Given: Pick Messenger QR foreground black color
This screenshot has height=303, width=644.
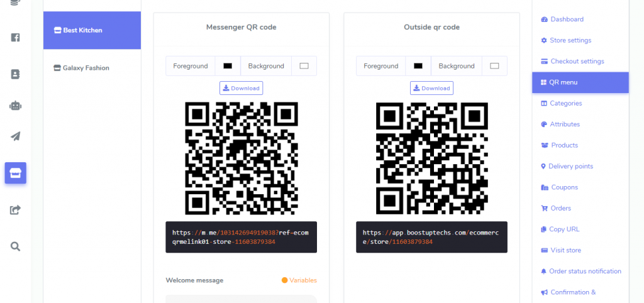Looking at the screenshot, I should [228, 65].
